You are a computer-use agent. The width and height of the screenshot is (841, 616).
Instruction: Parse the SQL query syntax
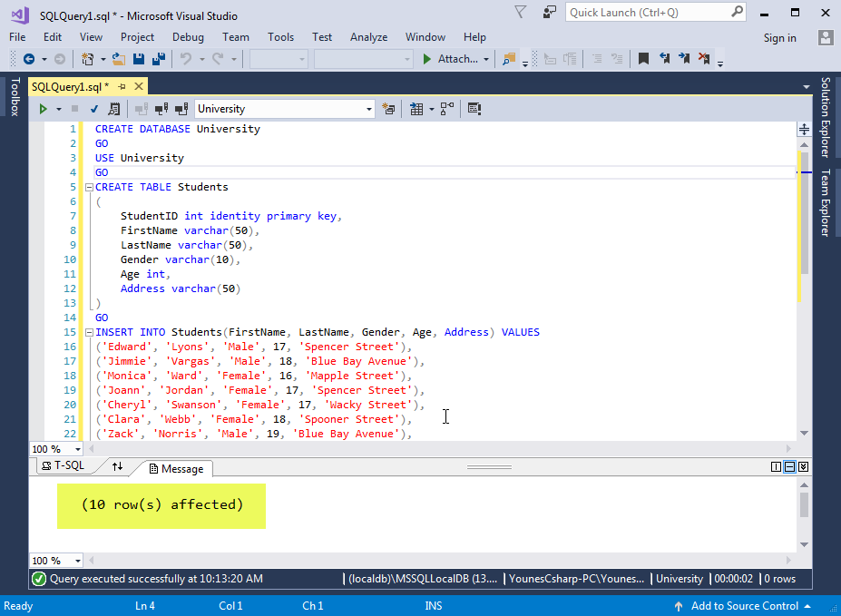click(x=93, y=109)
